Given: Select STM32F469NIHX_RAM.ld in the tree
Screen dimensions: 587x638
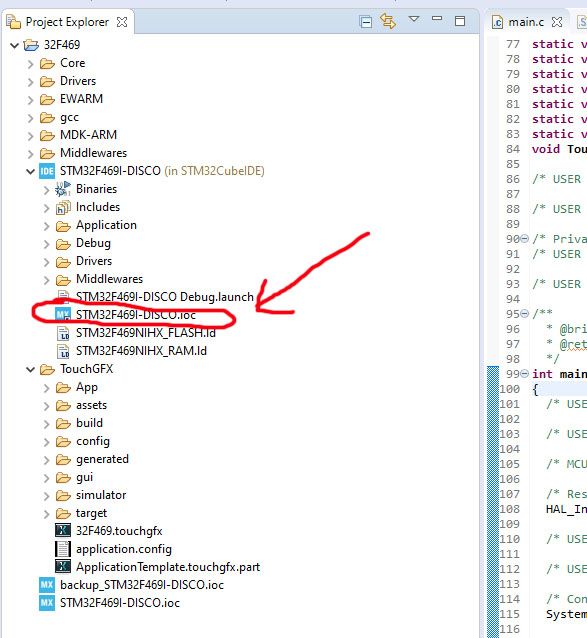Looking at the screenshot, I should click(141, 351).
